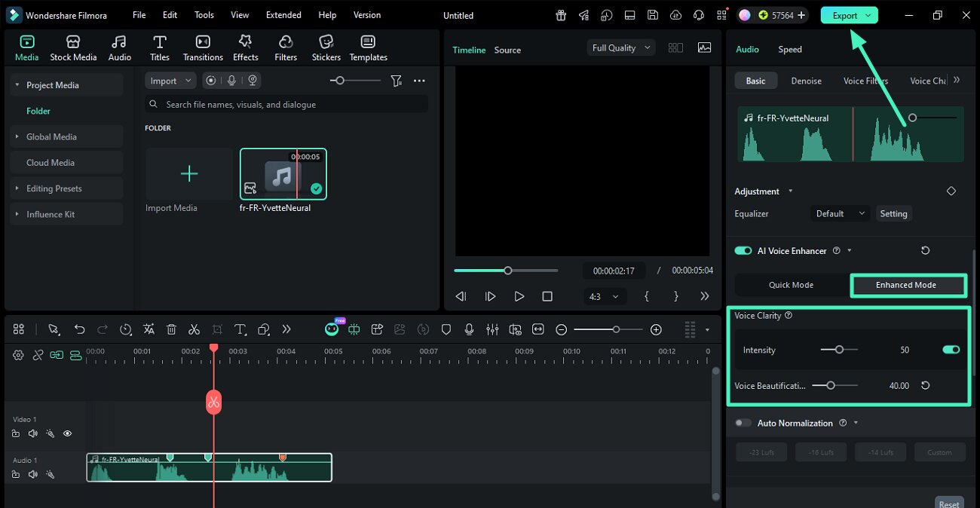Open the cloud upload icon
Image resolution: width=980 pixels, height=508 pixels.
tap(675, 15)
